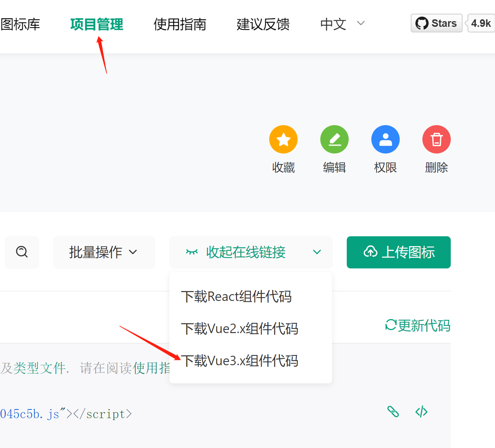Click the search magnifier icon
495x448 pixels.
pyautogui.click(x=22, y=252)
